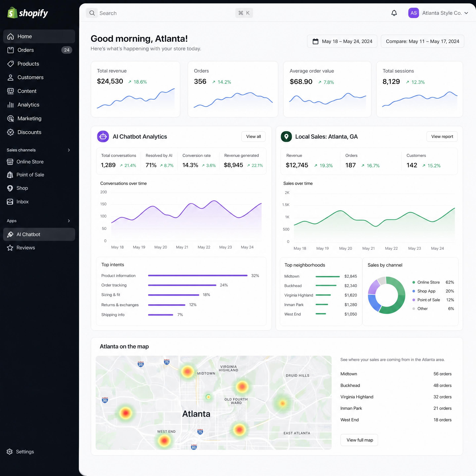This screenshot has height=476, width=476.
Task: Click the Online Store green legend dot
Action: tap(414, 282)
